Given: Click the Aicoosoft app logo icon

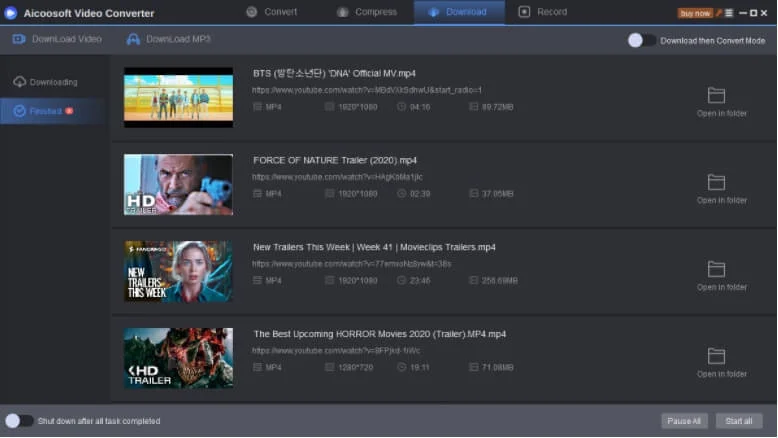Looking at the screenshot, I should click(11, 12).
